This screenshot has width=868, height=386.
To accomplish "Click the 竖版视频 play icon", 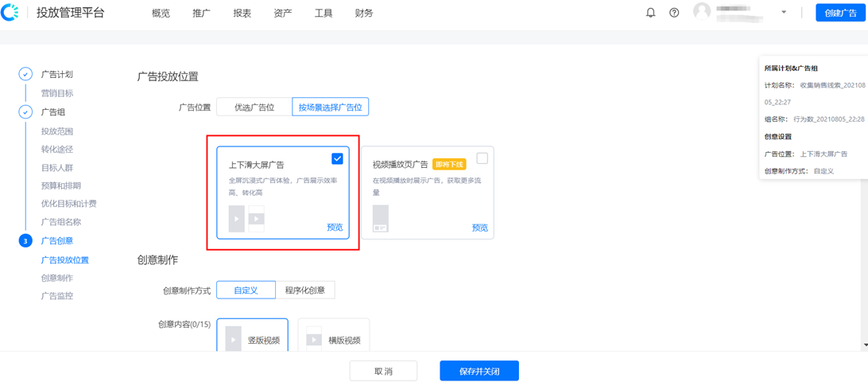I will point(233,341).
